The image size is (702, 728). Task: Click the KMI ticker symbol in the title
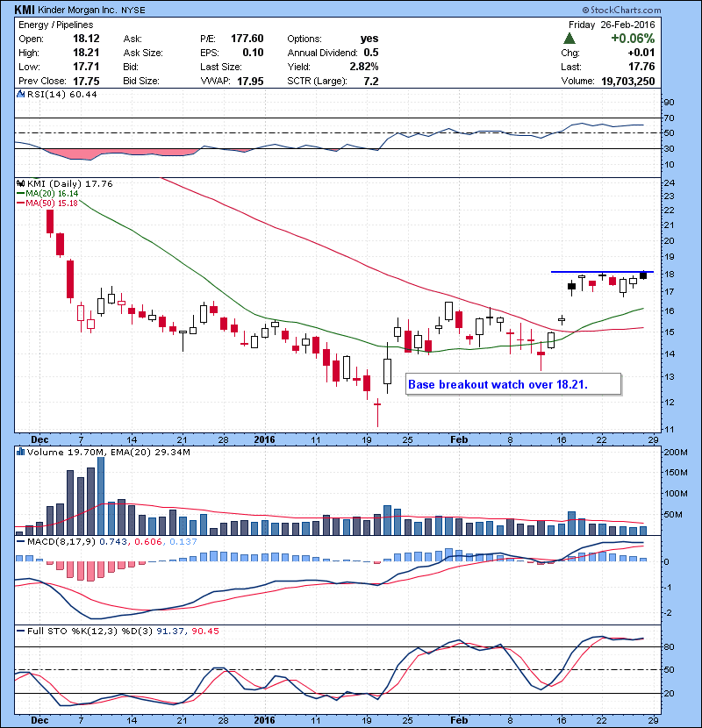pyautogui.click(x=25, y=10)
